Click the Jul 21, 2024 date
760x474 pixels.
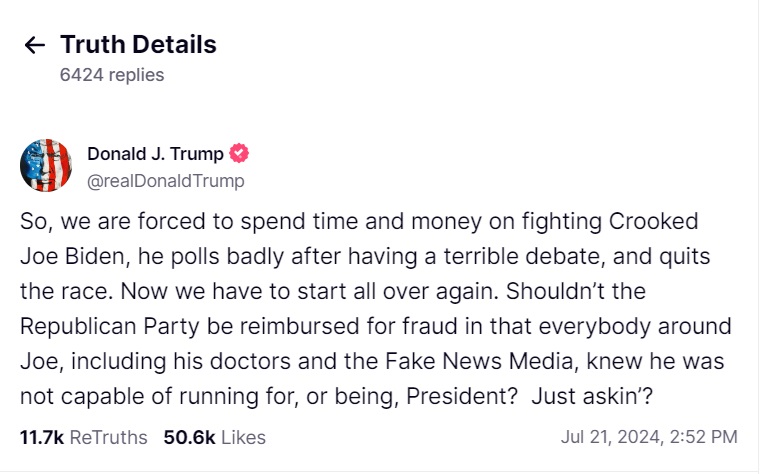pos(608,437)
